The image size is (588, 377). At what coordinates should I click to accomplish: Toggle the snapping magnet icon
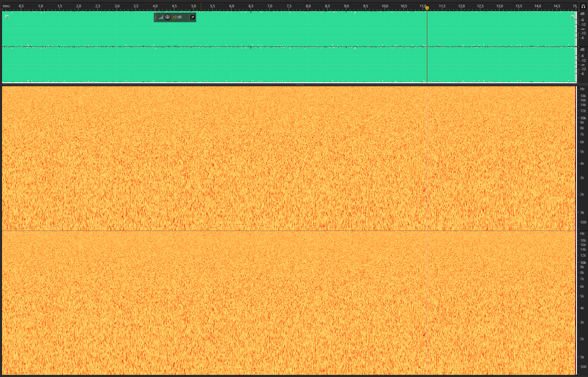[583, 6]
